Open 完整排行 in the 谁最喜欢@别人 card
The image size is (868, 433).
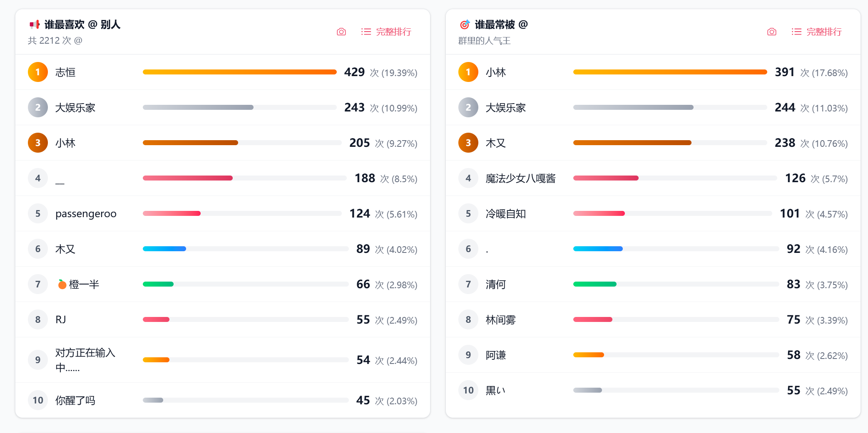click(386, 32)
